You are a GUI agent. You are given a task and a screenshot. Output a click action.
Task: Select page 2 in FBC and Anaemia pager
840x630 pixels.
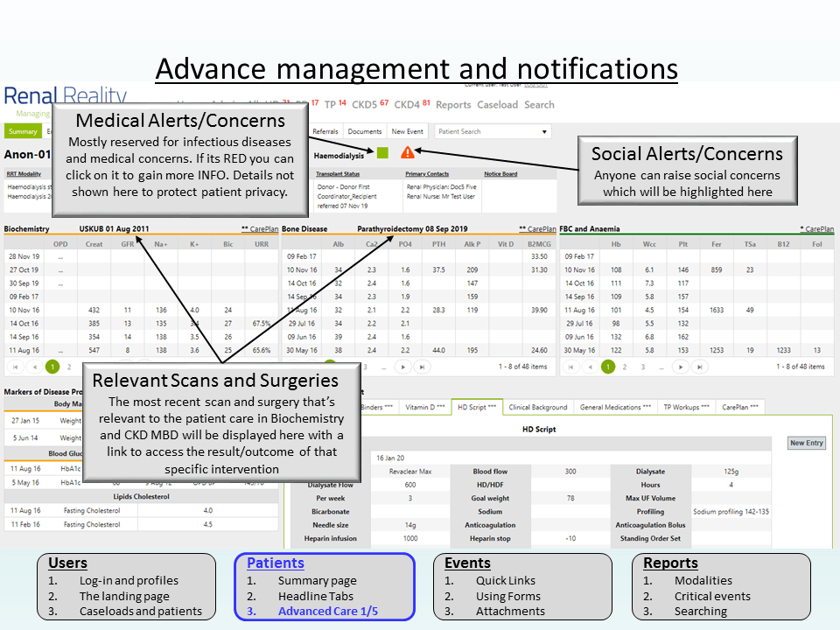pos(624,367)
